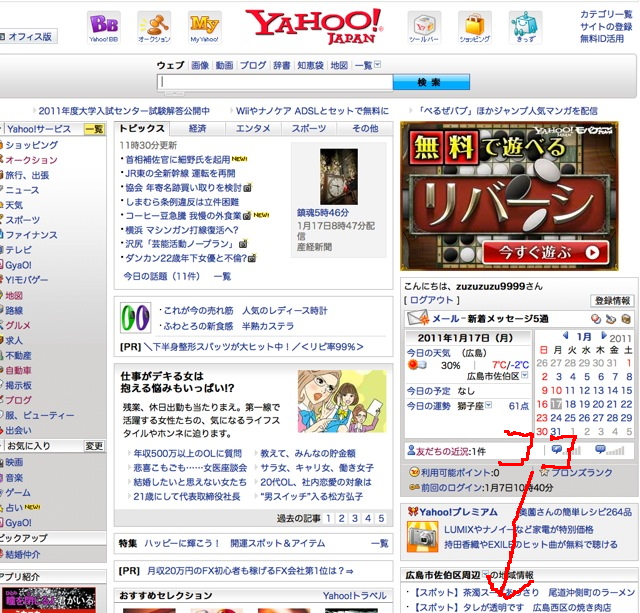
Task: Select the 知恵袋 search type
Action: pyautogui.click(x=310, y=65)
